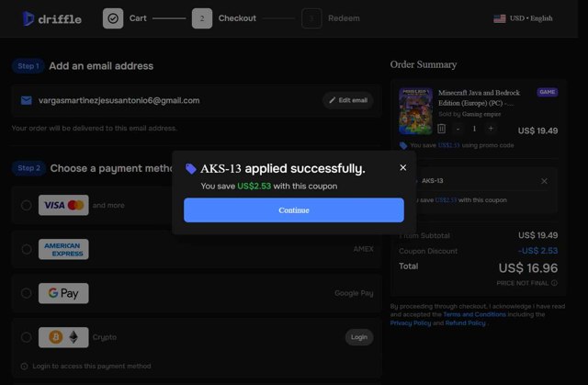Open the Minecraft game cover thumbnail
Image resolution: width=588 pixels, height=385 pixels.
pos(415,111)
